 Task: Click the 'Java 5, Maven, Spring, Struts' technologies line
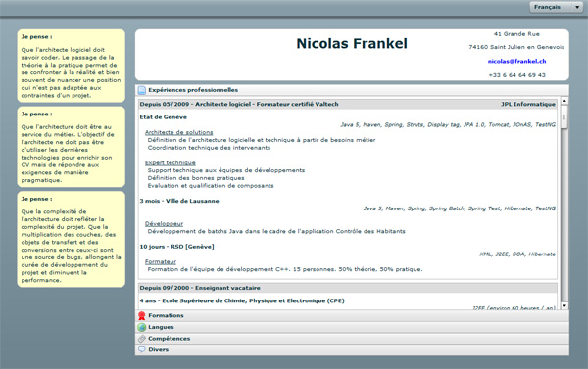click(x=448, y=124)
